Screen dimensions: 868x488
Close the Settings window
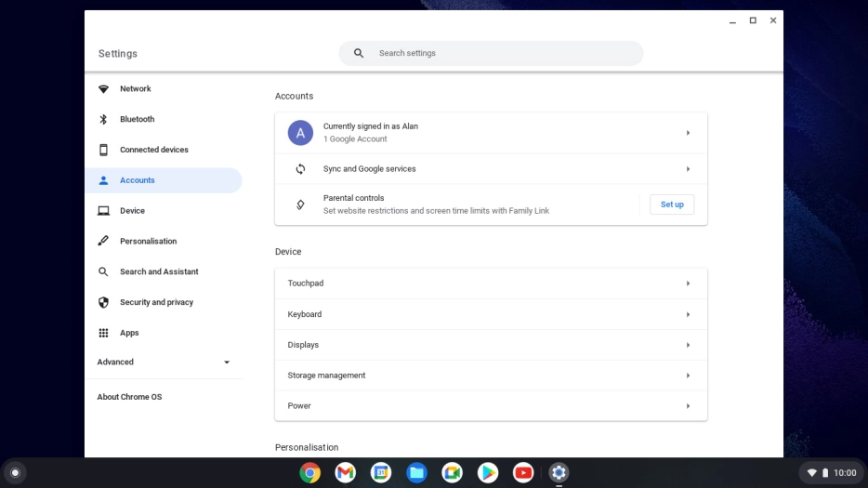point(773,20)
